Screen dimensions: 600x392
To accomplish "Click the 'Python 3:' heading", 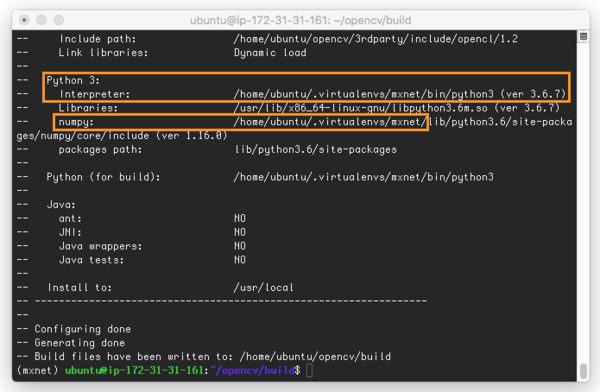I will (73, 80).
